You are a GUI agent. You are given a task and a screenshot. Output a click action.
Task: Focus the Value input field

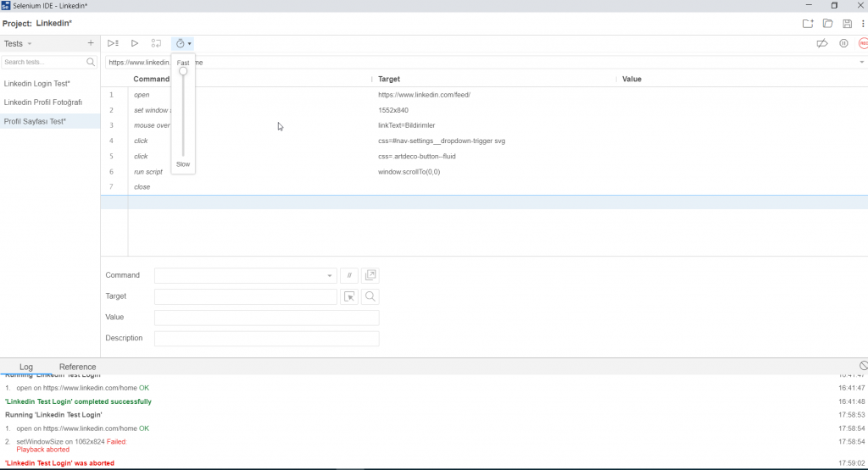pos(267,318)
